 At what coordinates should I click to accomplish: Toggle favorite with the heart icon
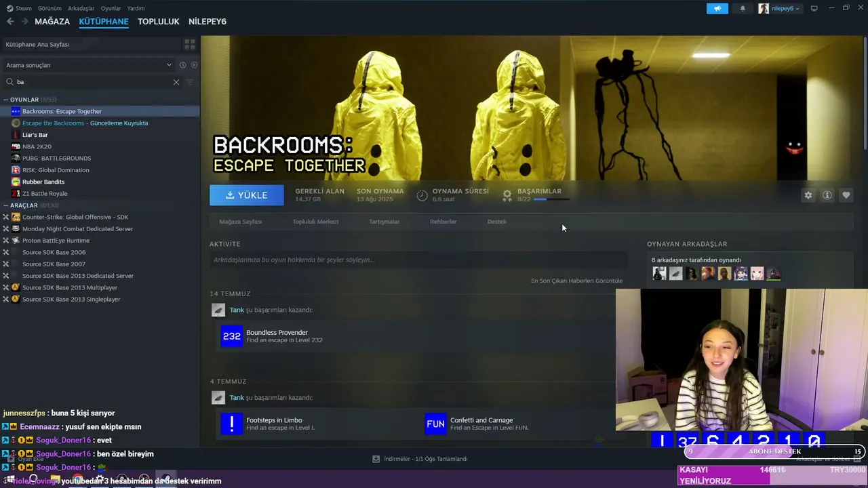point(846,195)
